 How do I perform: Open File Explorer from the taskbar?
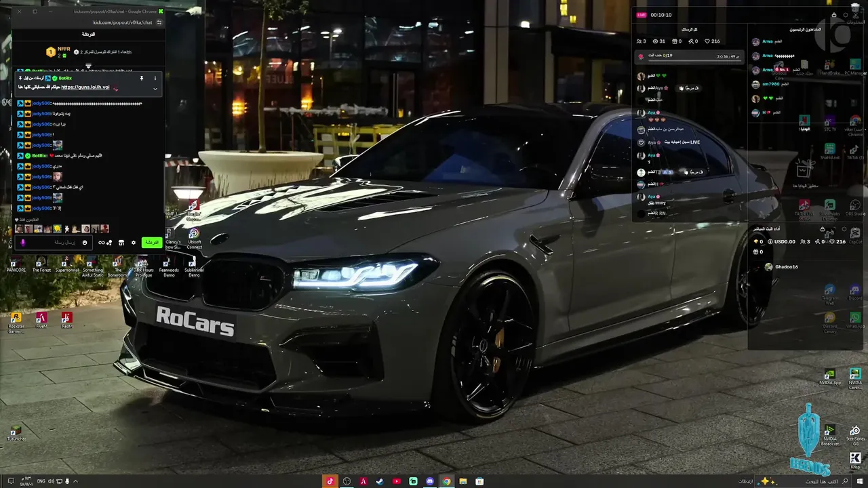click(463, 481)
